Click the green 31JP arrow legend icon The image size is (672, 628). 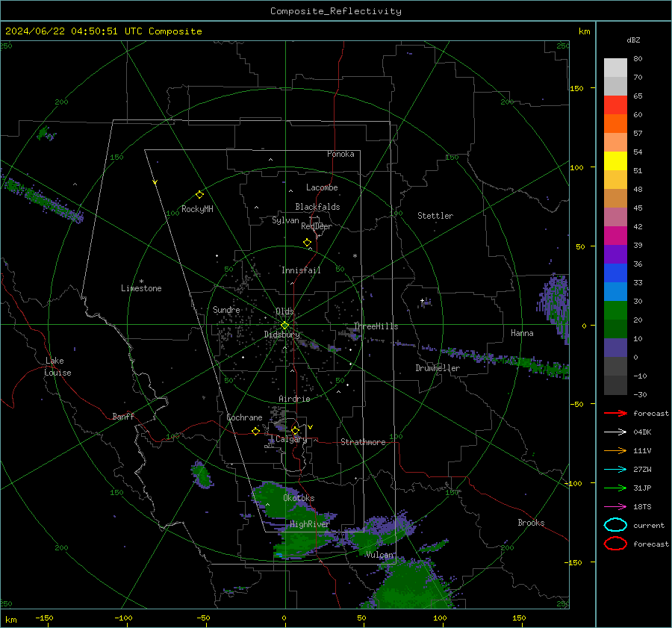coord(615,488)
